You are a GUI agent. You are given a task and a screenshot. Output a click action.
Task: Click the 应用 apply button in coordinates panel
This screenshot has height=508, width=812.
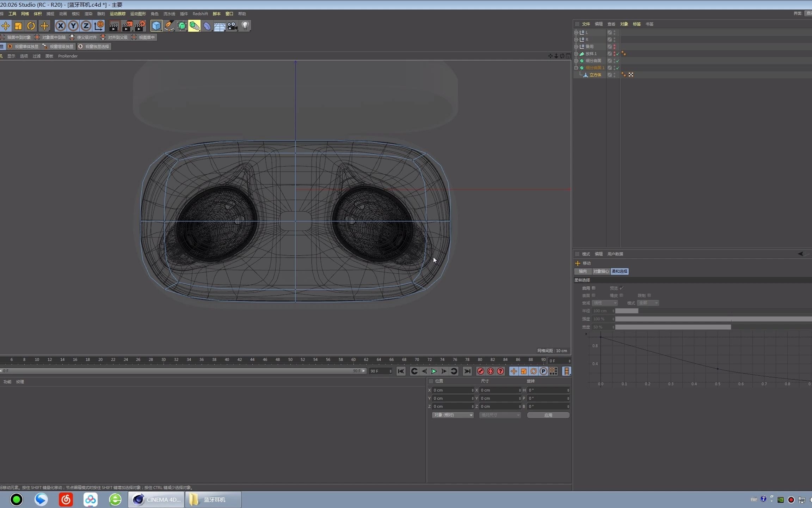point(548,415)
